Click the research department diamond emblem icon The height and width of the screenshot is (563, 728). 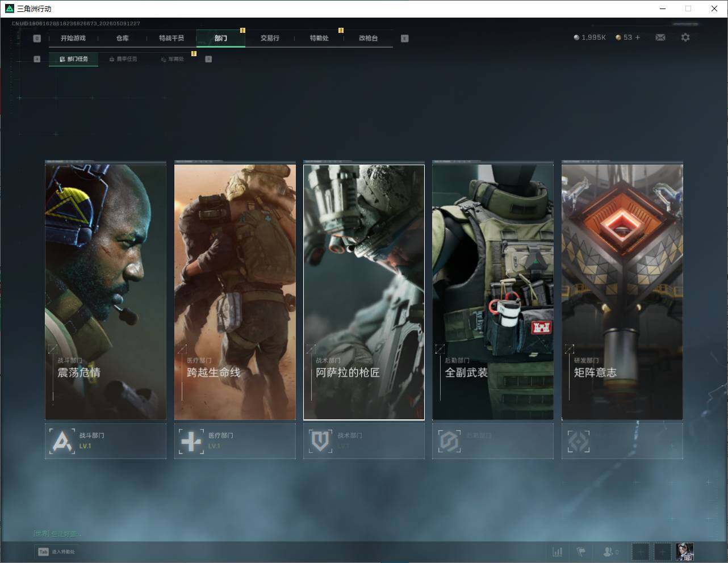click(579, 441)
